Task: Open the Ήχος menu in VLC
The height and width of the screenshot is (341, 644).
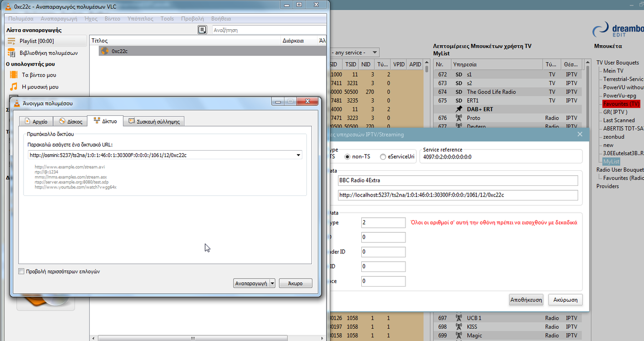Action: click(92, 19)
